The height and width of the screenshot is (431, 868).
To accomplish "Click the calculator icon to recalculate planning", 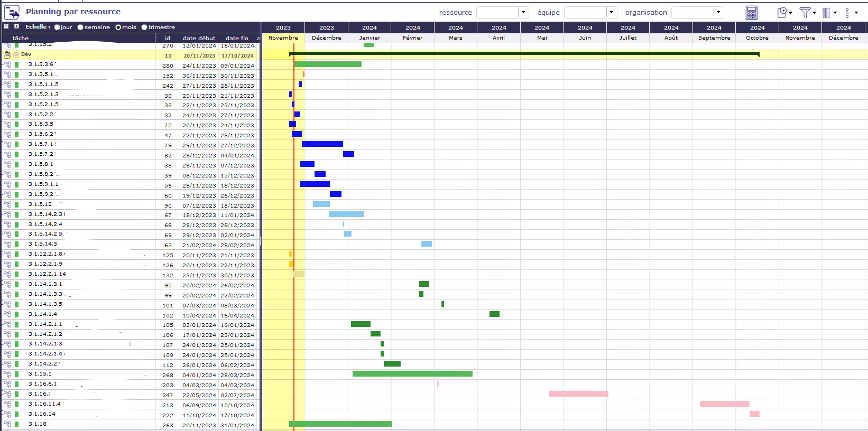I will pos(751,13).
